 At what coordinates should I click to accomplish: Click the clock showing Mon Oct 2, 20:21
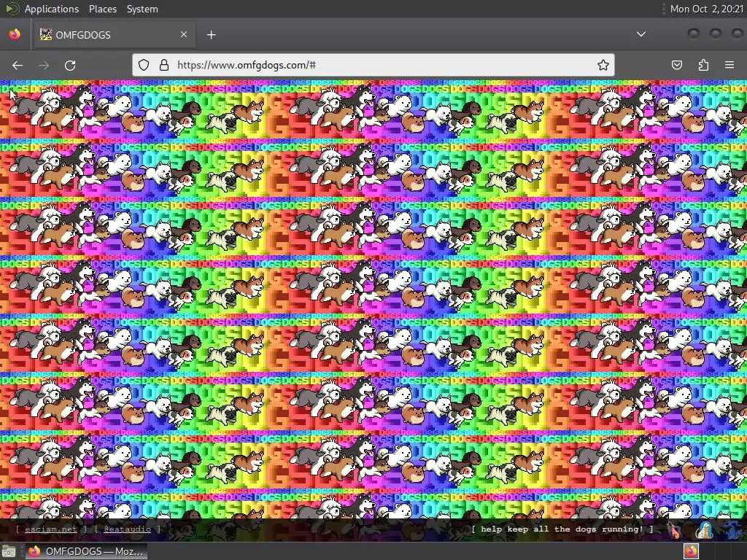706,9
